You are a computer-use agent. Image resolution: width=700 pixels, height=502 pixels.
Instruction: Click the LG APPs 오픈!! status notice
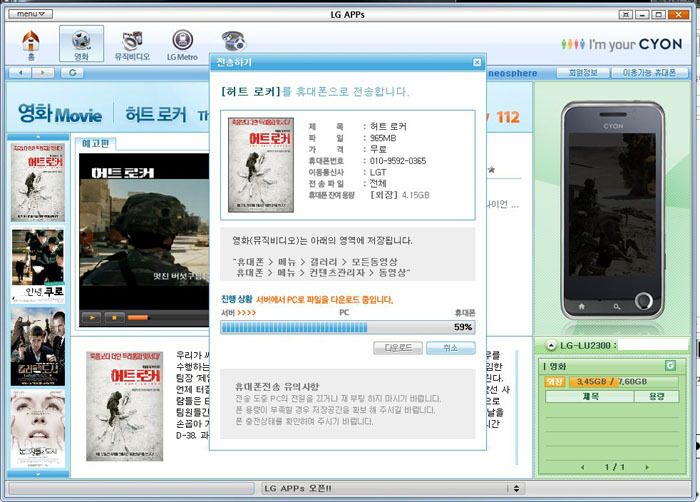coord(297,489)
